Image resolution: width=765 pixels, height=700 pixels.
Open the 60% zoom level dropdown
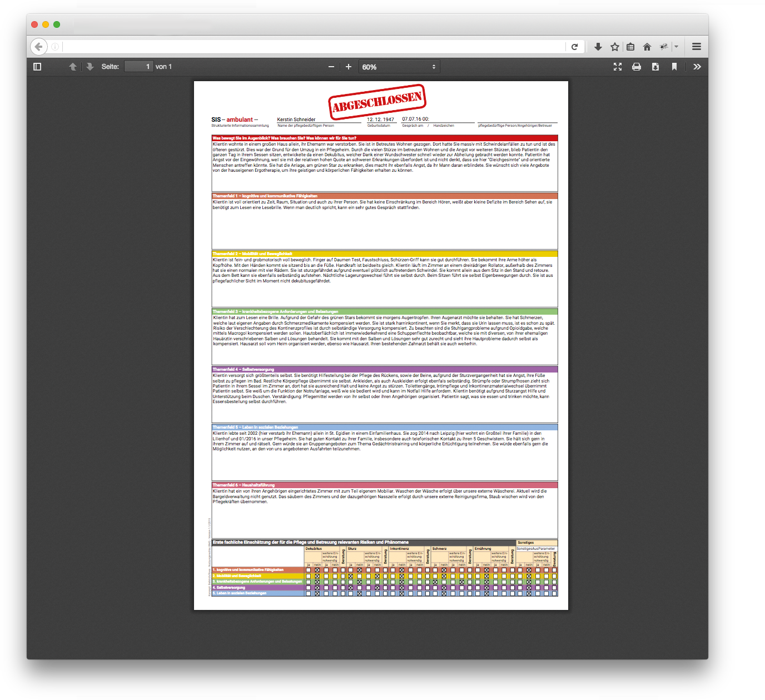[399, 67]
